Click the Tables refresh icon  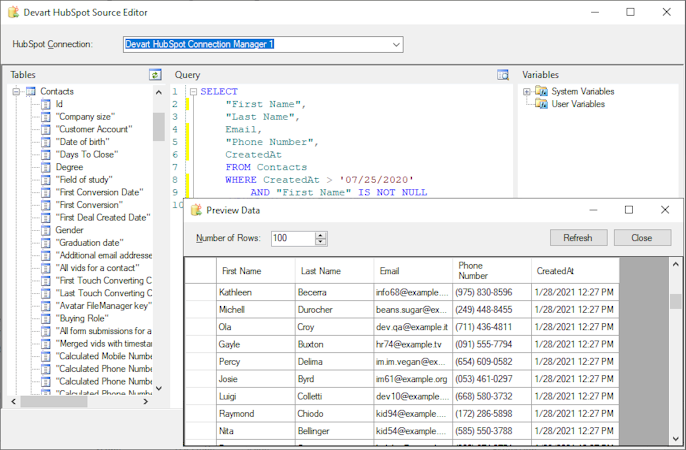point(155,75)
